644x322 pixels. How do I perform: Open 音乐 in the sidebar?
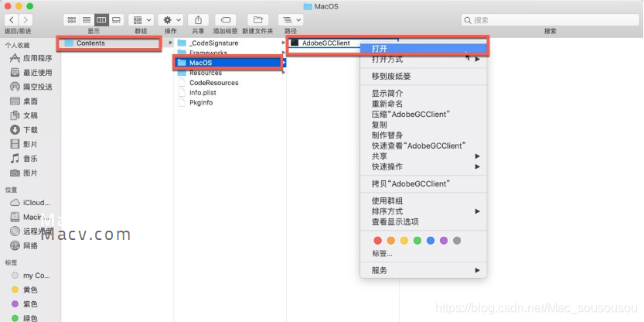pos(24,159)
